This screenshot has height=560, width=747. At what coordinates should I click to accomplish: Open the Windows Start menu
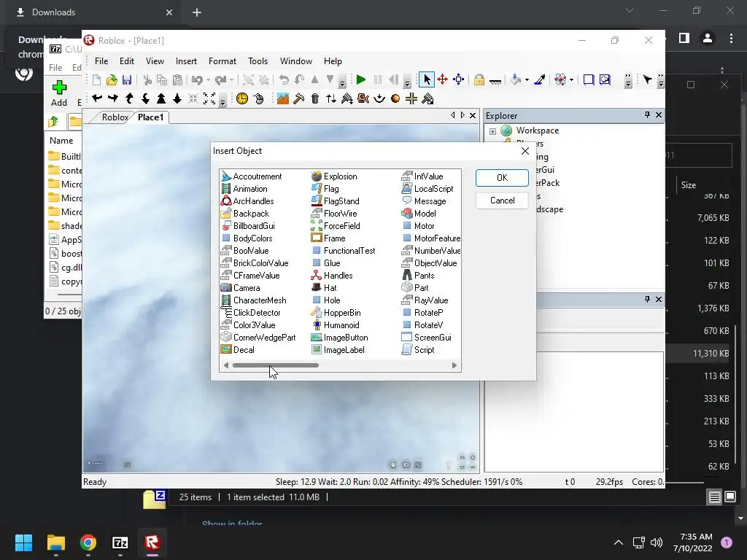point(23,542)
